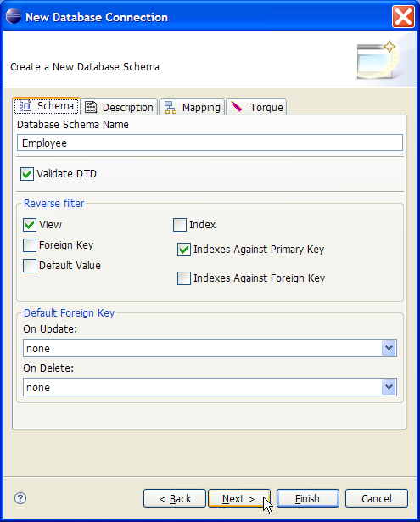Open the Description tab
The image size is (420, 522).
(x=119, y=107)
